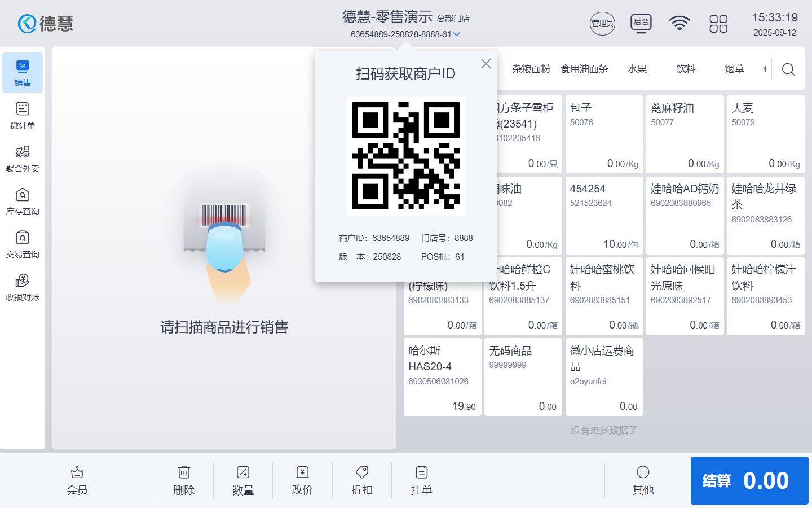Screen dimensions: 812x508
Task: Add 蓖麻籽油 50077 product card
Action: pos(685,134)
